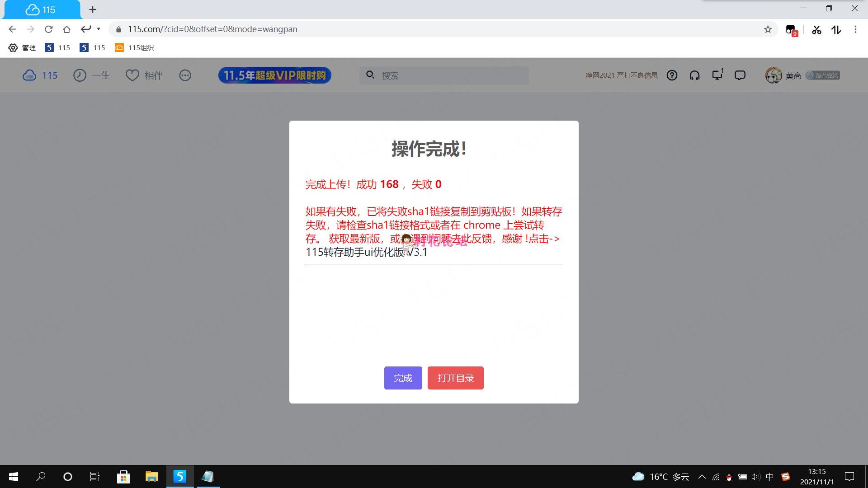The width and height of the screenshot is (868, 488).
Task: Open the browser three-dot menu
Action: [855, 29]
